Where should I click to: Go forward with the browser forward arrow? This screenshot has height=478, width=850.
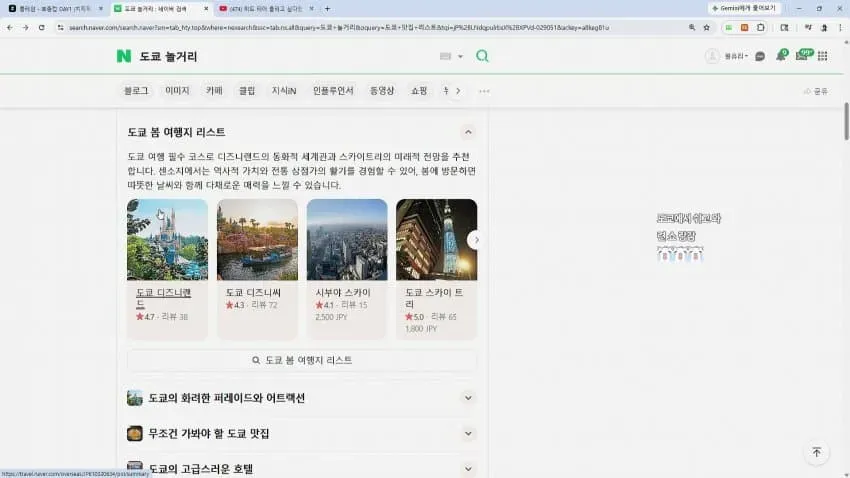point(25,28)
